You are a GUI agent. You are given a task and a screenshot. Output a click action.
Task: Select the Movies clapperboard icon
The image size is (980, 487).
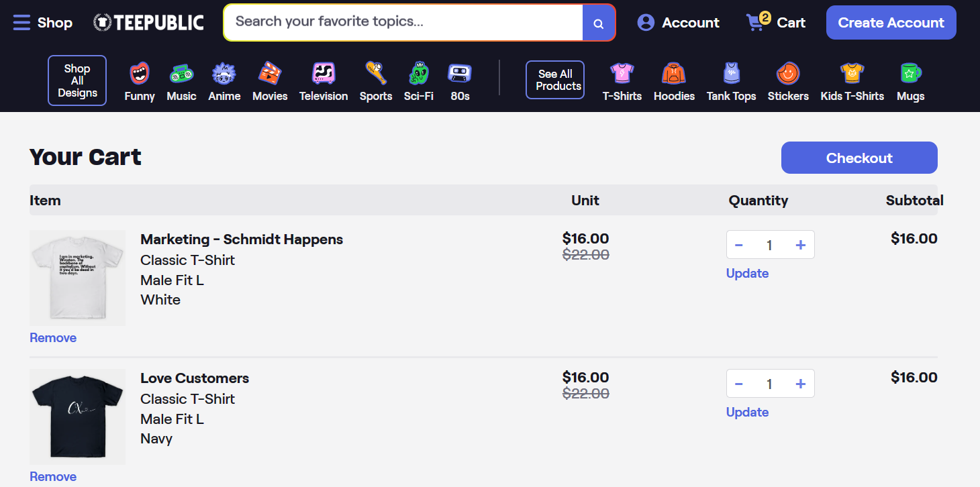tap(270, 73)
